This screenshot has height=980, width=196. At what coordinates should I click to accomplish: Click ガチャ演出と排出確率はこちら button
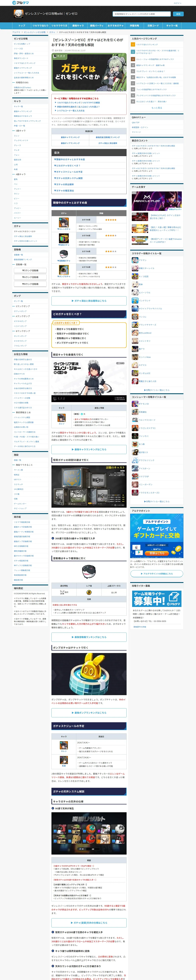(x=89, y=301)
